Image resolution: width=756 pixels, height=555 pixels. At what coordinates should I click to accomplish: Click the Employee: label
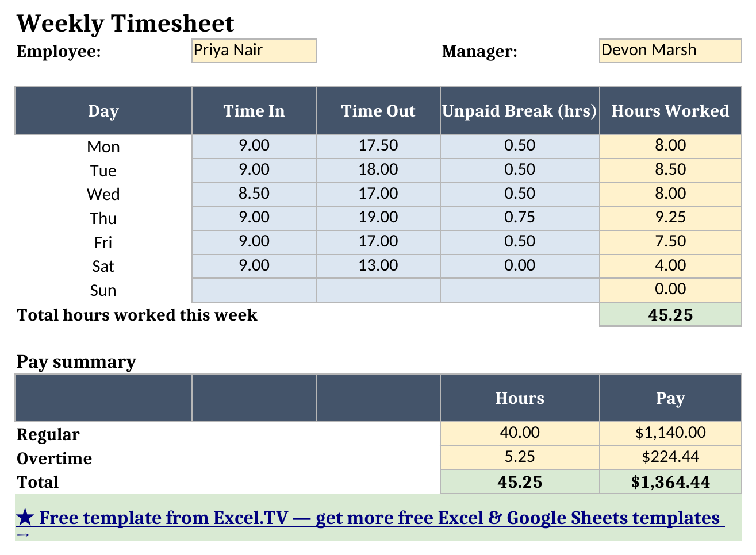(x=59, y=52)
